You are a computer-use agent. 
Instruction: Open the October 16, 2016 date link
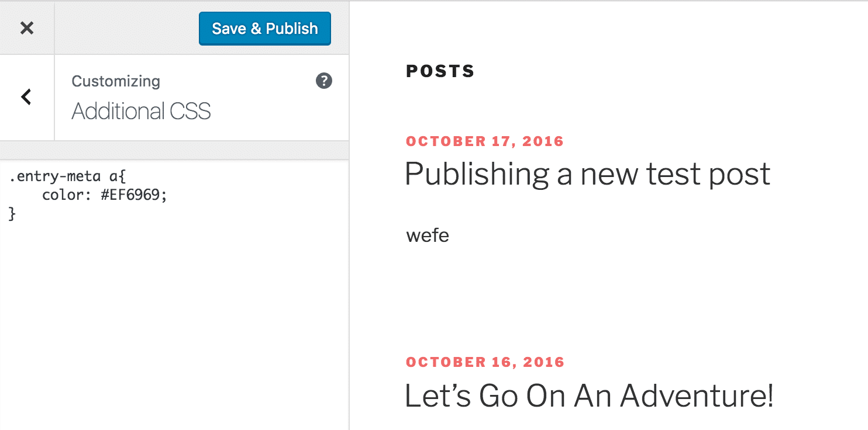(485, 362)
